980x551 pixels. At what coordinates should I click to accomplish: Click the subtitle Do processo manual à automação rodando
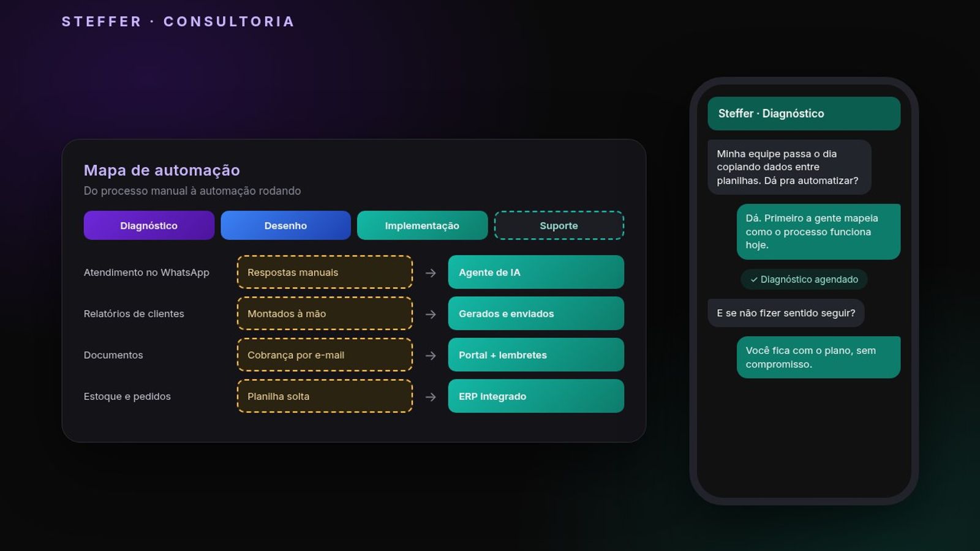[192, 191]
